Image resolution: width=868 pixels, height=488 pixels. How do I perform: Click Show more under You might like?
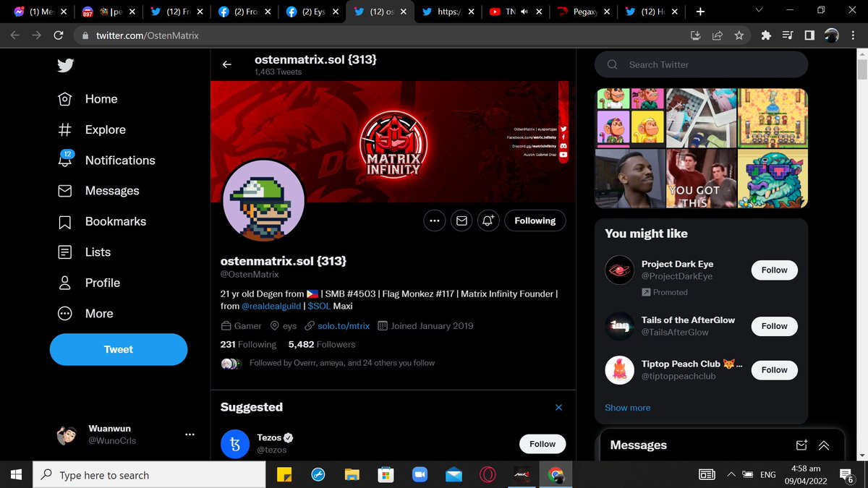click(x=628, y=408)
